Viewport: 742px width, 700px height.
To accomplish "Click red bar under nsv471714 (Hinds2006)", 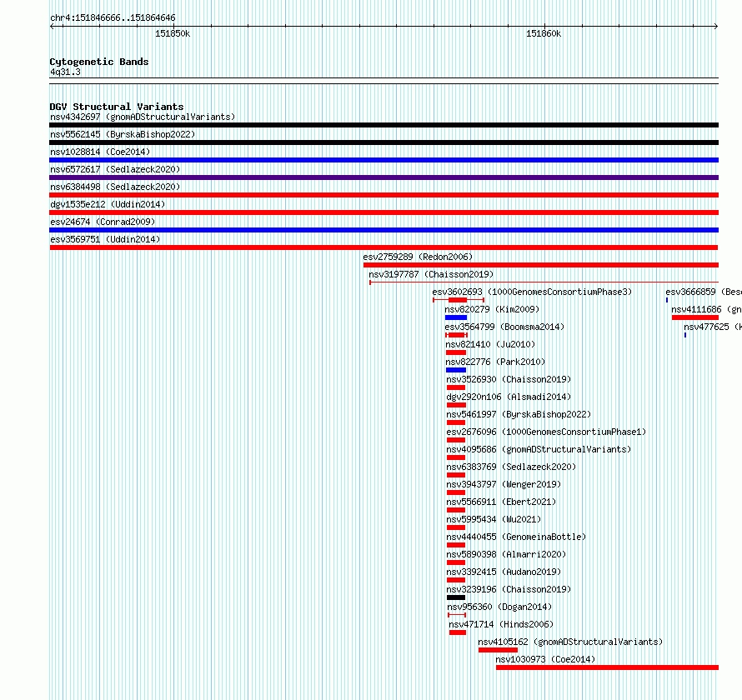I will coord(458,632).
